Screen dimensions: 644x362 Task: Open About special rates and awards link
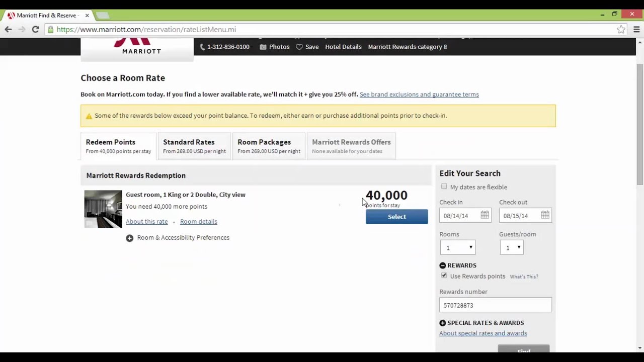coord(483,333)
